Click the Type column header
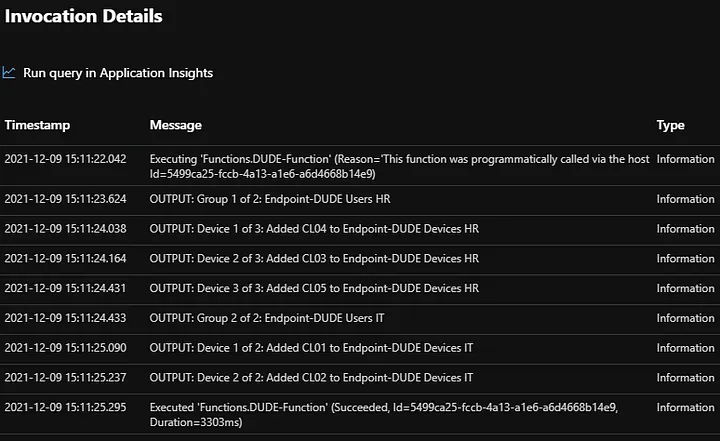The image size is (720, 441). [x=670, y=125]
